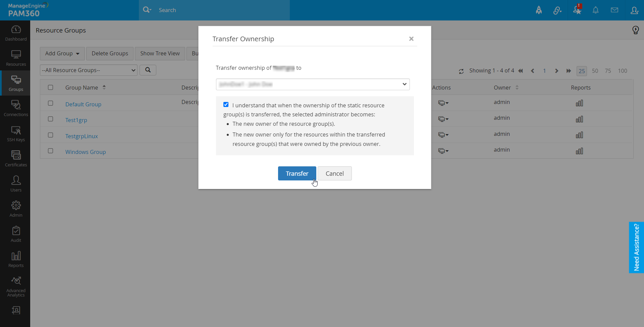Go to Certificates in sidebar
This screenshot has height=327, width=644.
pos(16,158)
